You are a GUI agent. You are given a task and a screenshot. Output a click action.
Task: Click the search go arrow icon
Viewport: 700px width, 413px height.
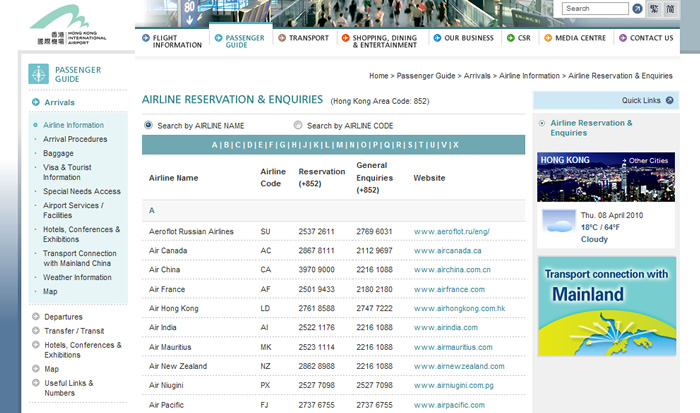(637, 8)
